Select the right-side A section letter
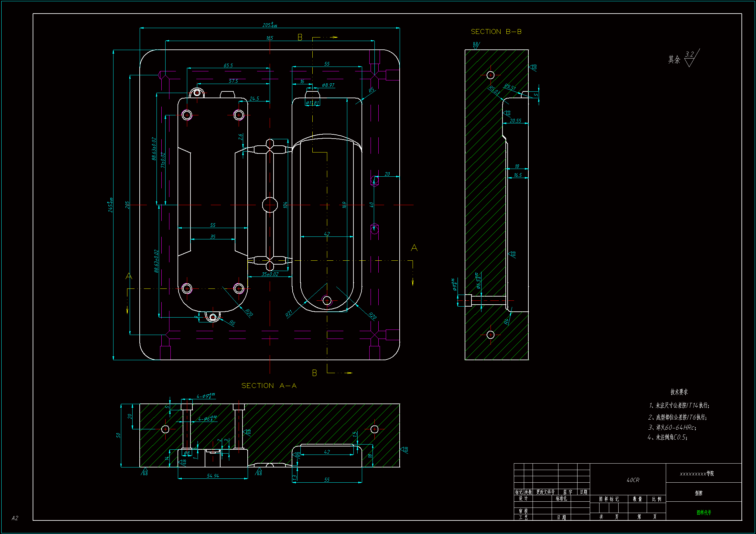The width and height of the screenshot is (756, 534). (414, 248)
